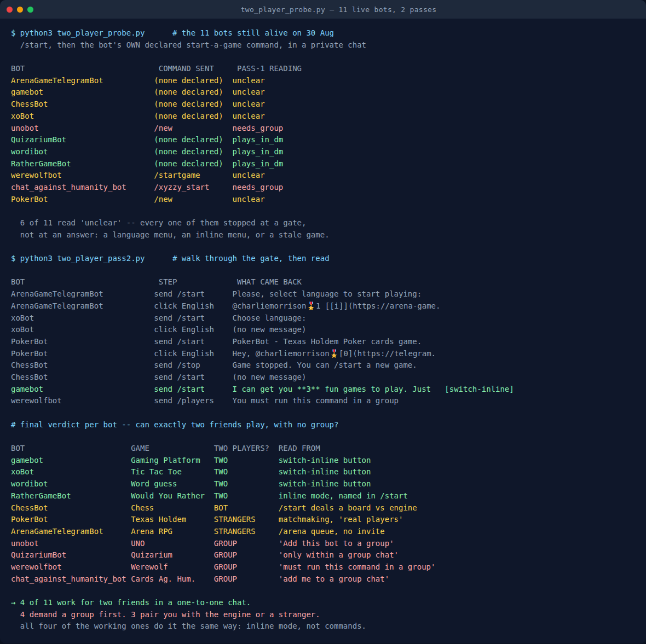Click 'needs_group' reading on the unobot row
The height and width of the screenshot is (644, 646).
[x=257, y=128]
